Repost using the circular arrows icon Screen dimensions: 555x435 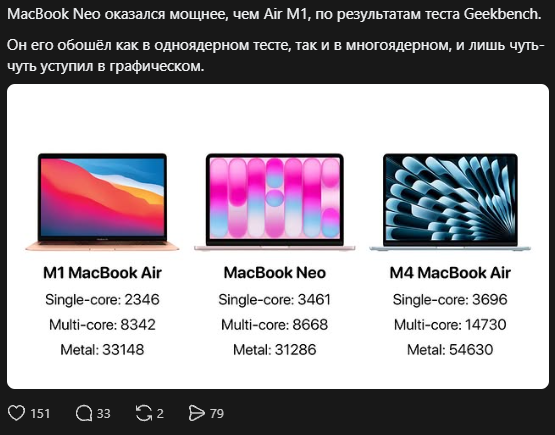[x=144, y=413]
